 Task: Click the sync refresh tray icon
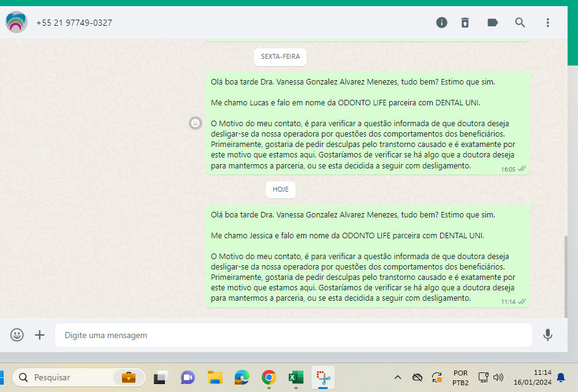click(437, 377)
